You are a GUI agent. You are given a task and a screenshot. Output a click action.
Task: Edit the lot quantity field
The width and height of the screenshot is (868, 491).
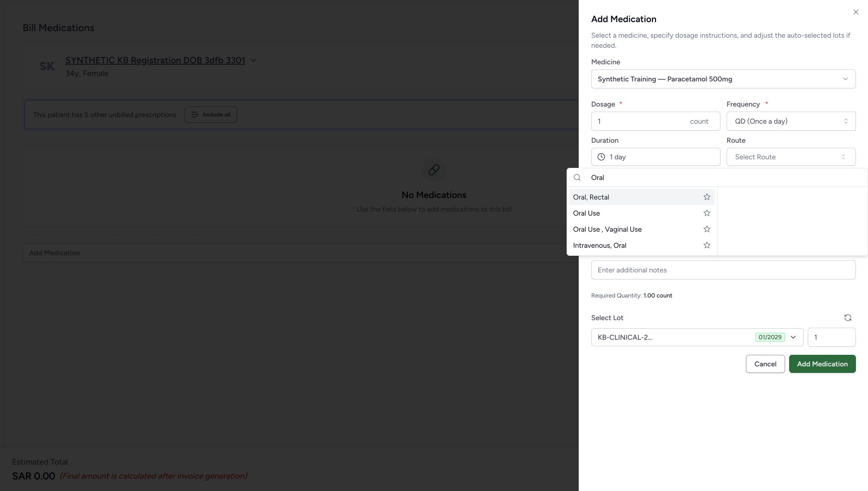[831, 337]
